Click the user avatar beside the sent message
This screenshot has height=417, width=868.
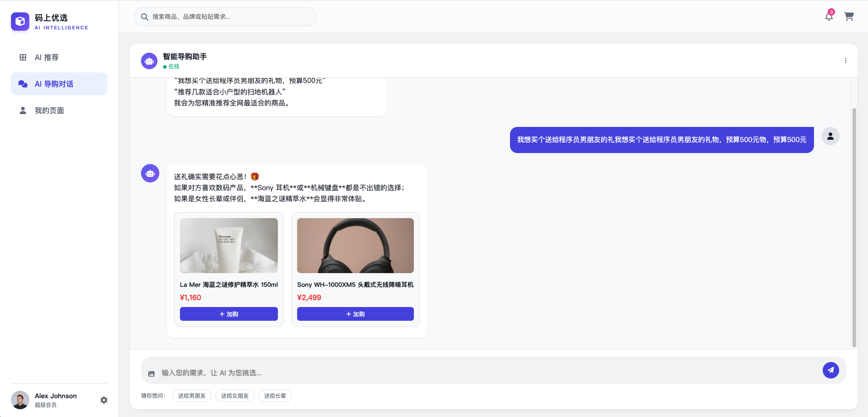point(830,136)
